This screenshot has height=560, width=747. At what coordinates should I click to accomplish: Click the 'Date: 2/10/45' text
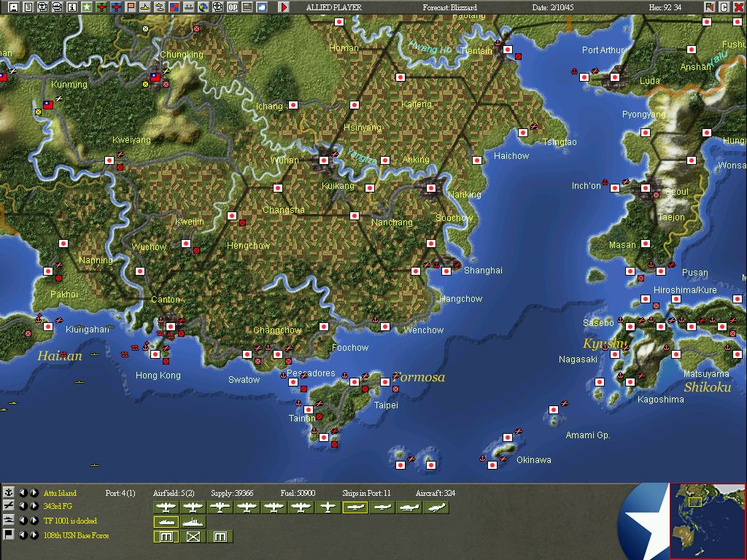pos(554,7)
